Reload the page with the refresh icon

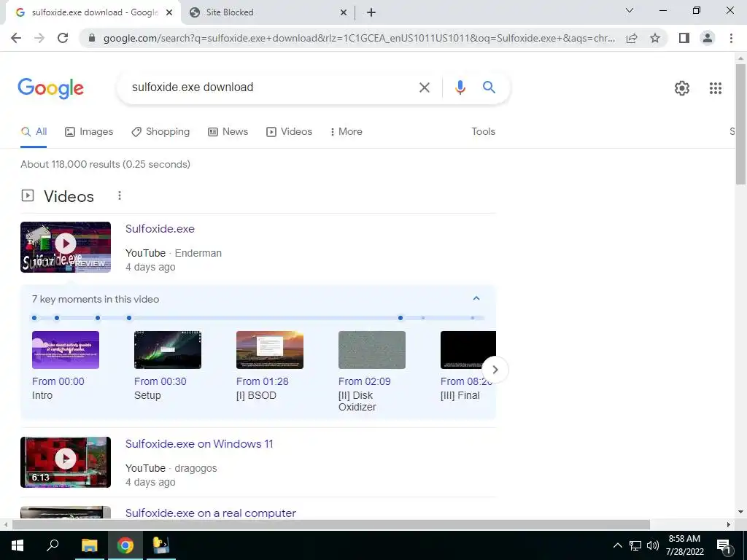pos(63,38)
